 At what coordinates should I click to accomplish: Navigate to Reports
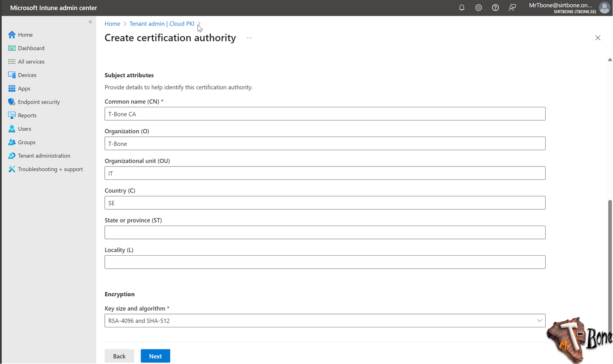click(x=27, y=115)
